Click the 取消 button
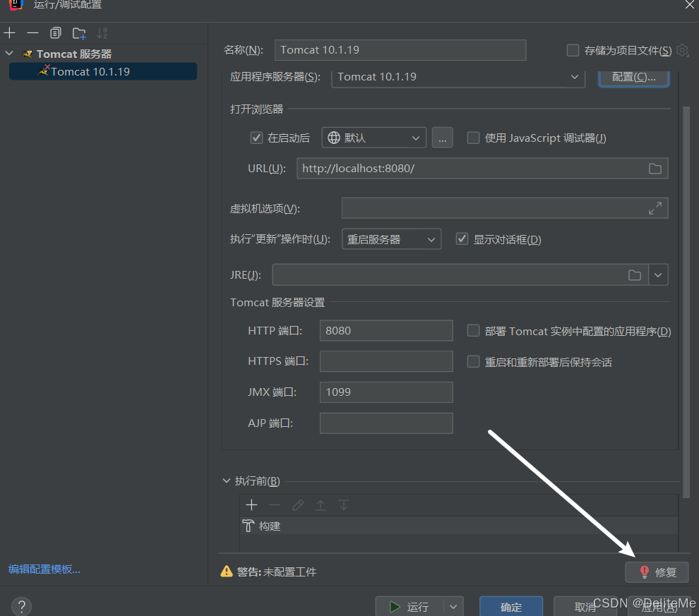Image resolution: width=699 pixels, height=616 pixels. tap(585, 607)
